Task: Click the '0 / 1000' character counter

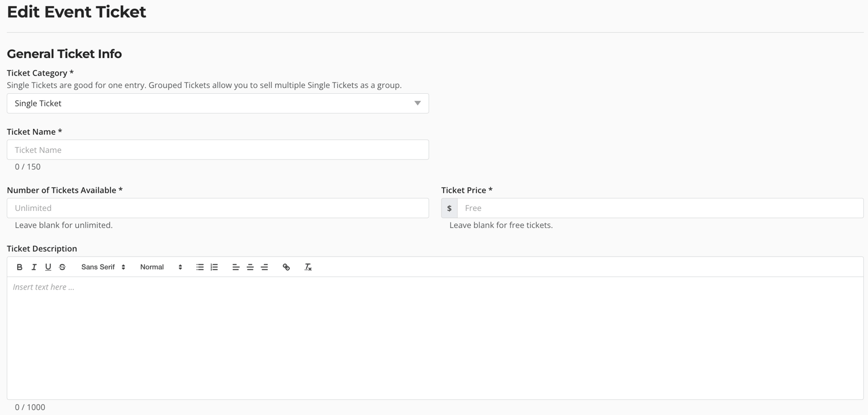Action: click(30, 407)
